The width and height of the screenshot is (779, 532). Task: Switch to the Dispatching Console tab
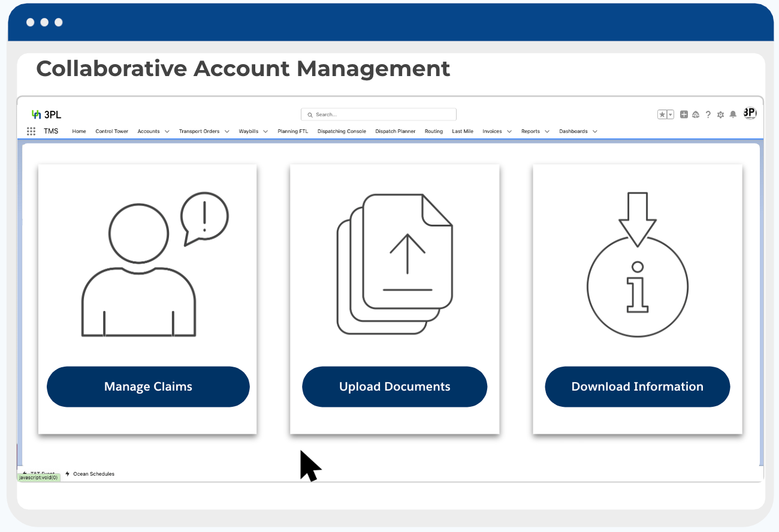click(x=342, y=131)
